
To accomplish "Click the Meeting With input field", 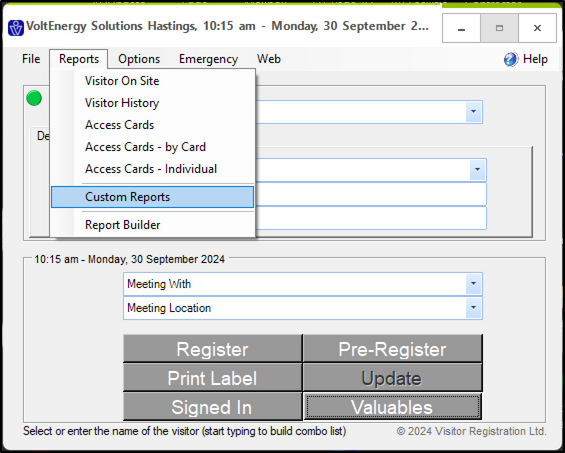I will pyautogui.click(x=294, y=284).
